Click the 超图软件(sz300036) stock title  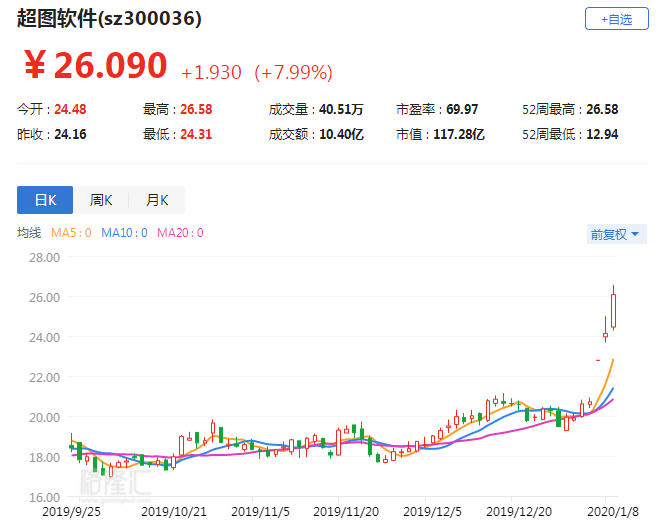point(109,19)
